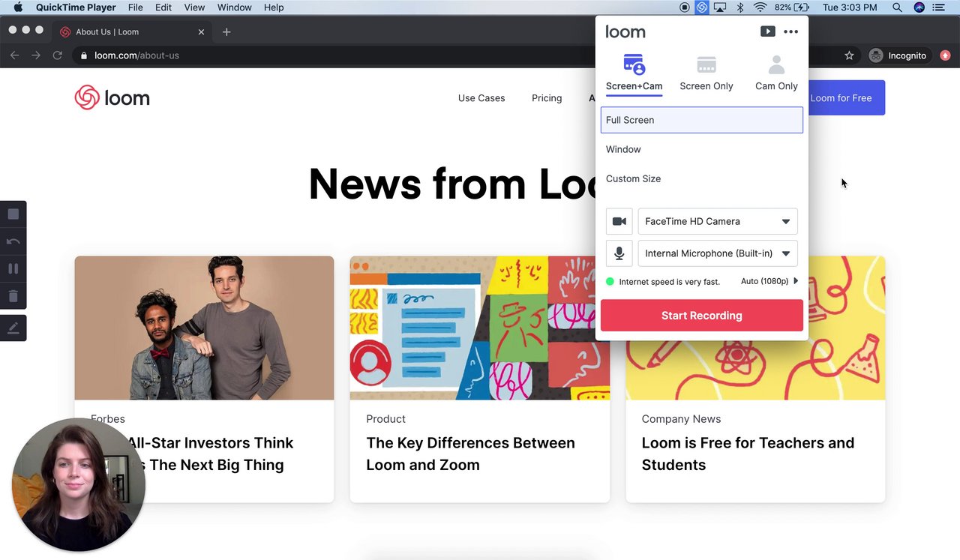Toggle the microphone icon next to Internal Microphone
The width and height of the screenshot is (960, 560).
click(619, 253)
